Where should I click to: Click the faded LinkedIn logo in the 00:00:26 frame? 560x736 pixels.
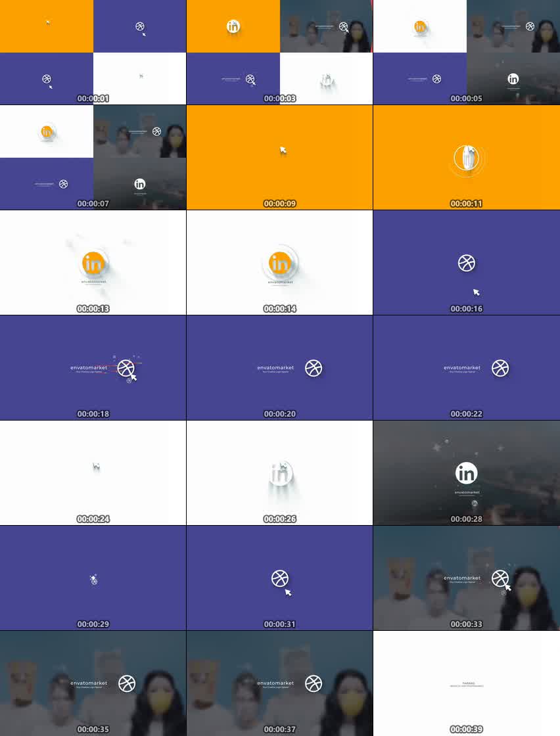click(280, 473)
